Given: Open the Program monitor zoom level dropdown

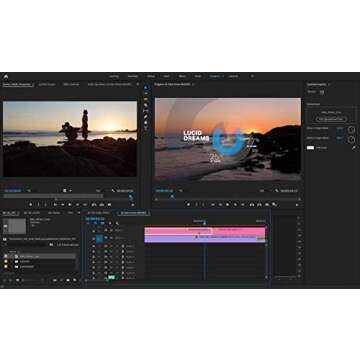Looking at the screenshot, I should click(180, 191).
